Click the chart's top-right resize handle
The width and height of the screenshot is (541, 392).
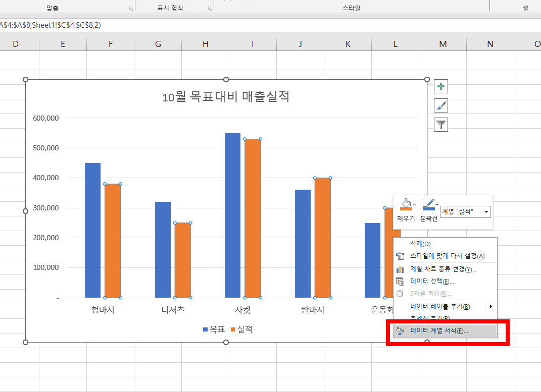(x=427, y=80)
